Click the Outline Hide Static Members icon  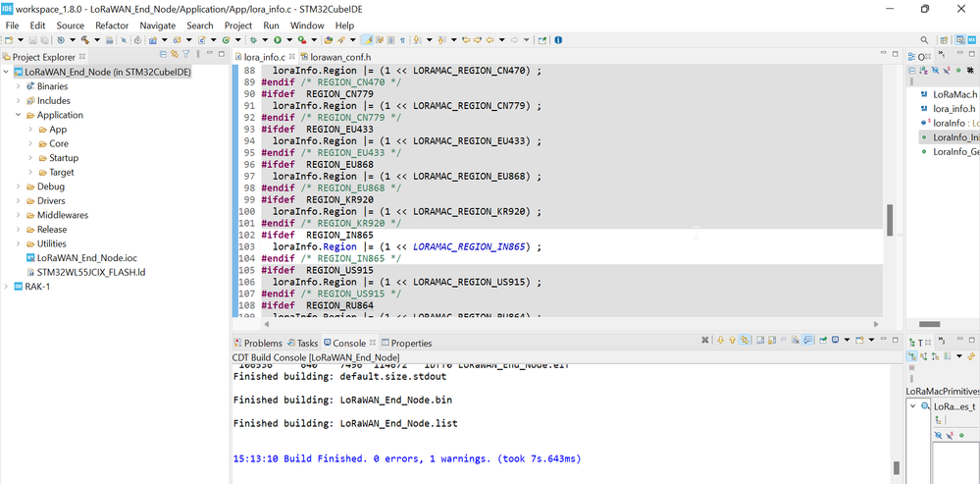point(947,70)
